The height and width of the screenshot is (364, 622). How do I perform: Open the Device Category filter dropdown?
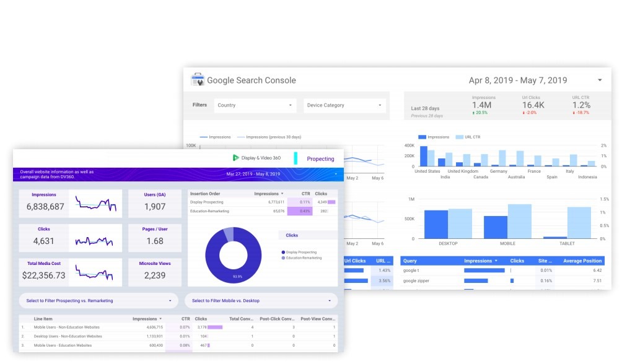(344, 105)
